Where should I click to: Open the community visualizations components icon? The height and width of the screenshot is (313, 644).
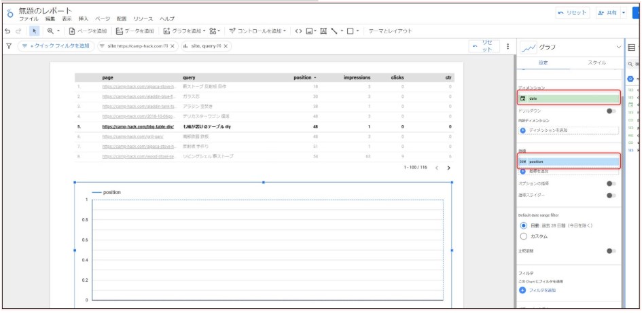coord(215,31)
